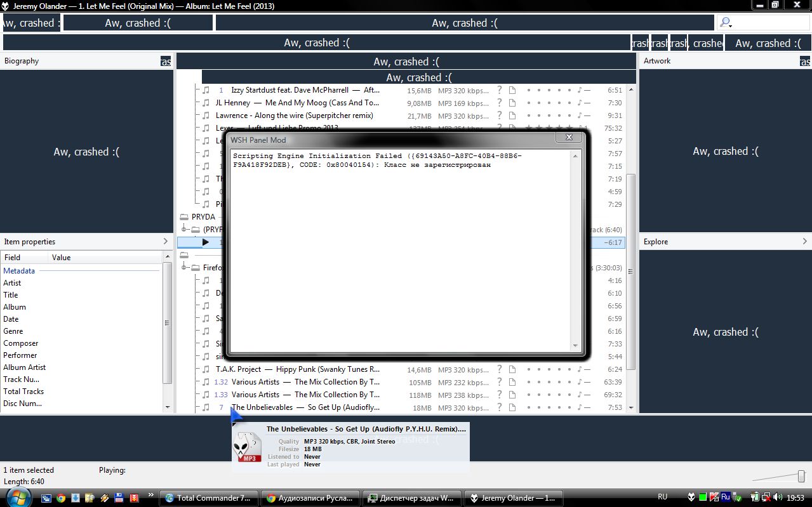Close the WSH Panel Mod error dialog
This screenshot has height=507, width=812.
click(569, 137)
